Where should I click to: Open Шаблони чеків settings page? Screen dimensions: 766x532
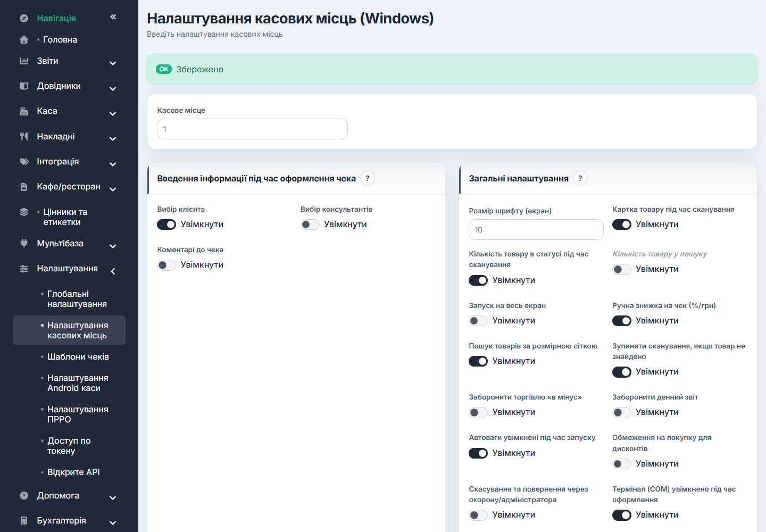78,357
